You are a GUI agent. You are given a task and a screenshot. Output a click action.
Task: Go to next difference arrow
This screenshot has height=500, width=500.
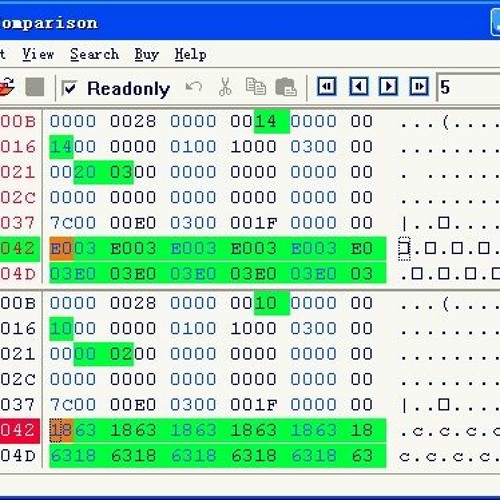pyautogui.click(x=388, y=87)
